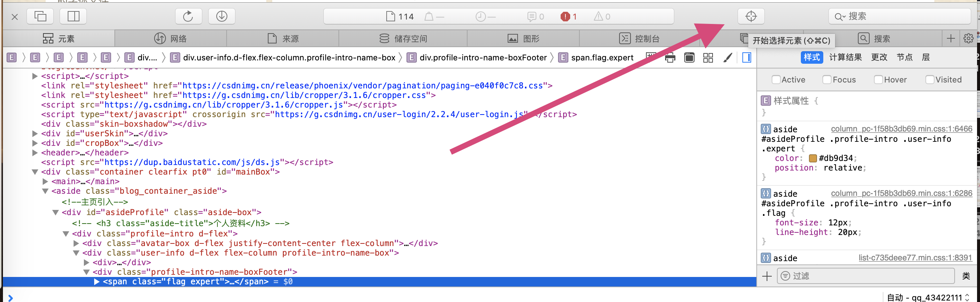Expand the main element node
Screen dimensions: 980x302
click(45, 182)
